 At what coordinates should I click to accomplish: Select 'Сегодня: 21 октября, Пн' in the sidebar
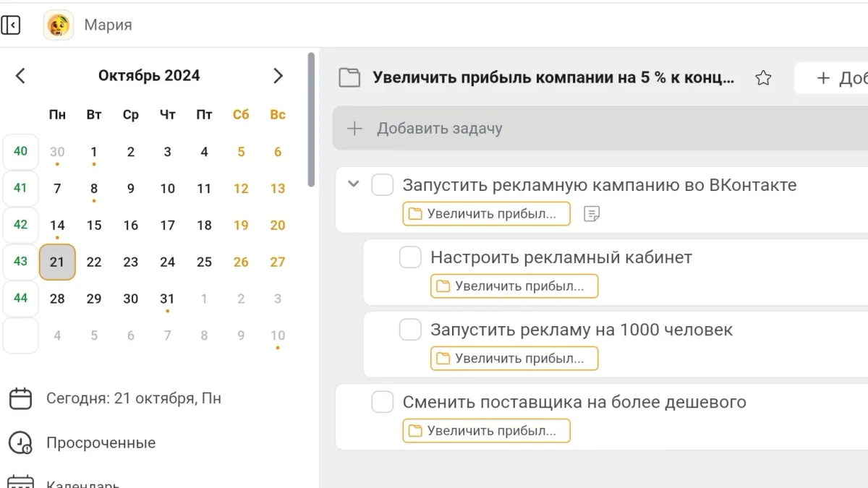coord(133,398)
